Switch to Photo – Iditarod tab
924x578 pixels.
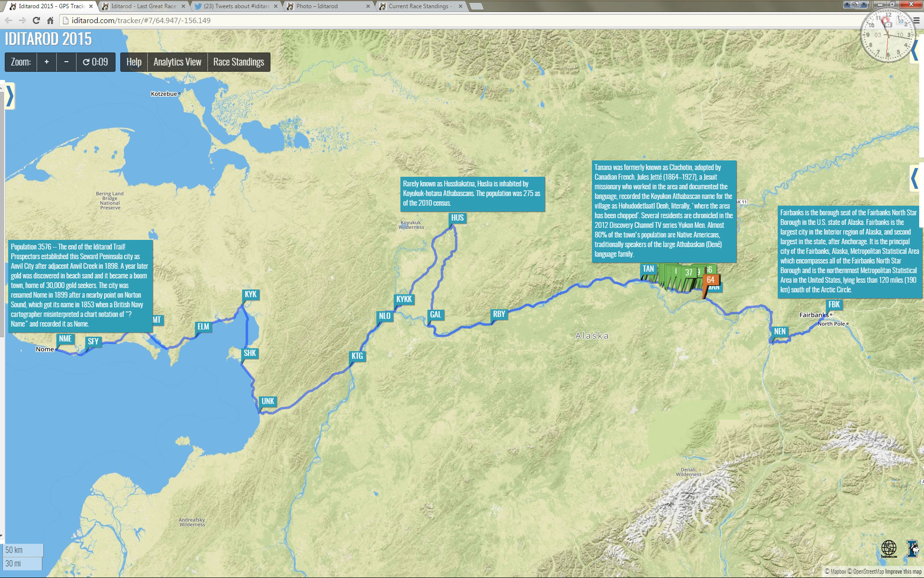(x=329, y=6)
